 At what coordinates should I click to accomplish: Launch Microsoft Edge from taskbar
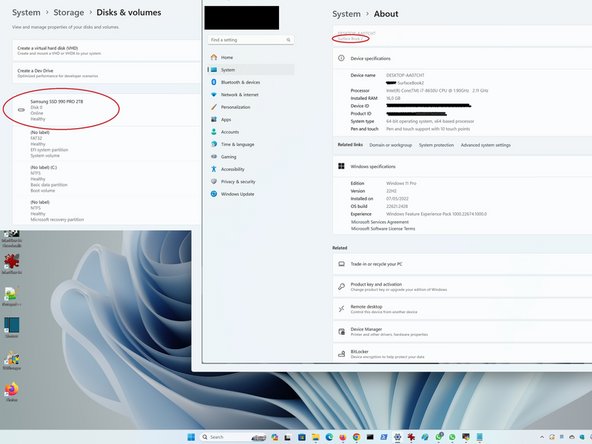coord(329,437)
